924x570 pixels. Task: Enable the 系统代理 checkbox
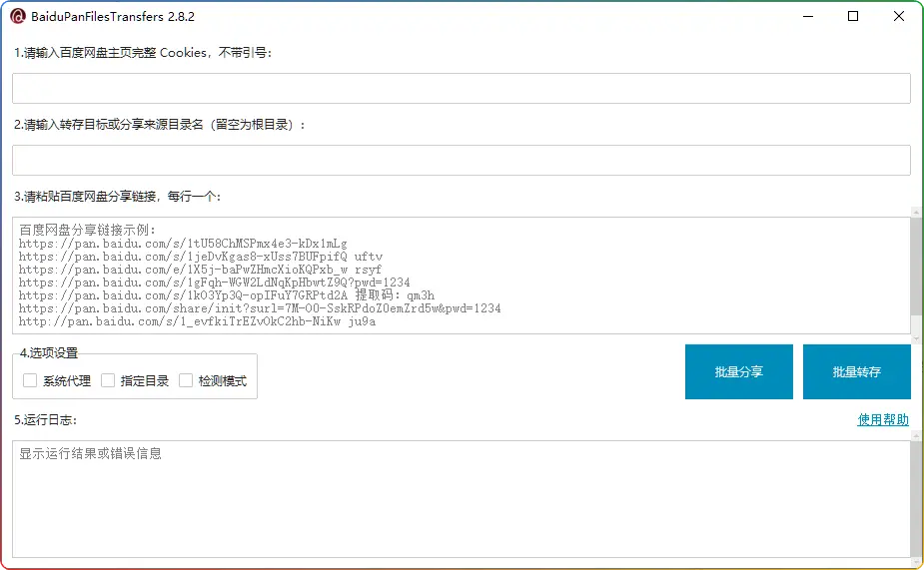[x=30, y=380]
